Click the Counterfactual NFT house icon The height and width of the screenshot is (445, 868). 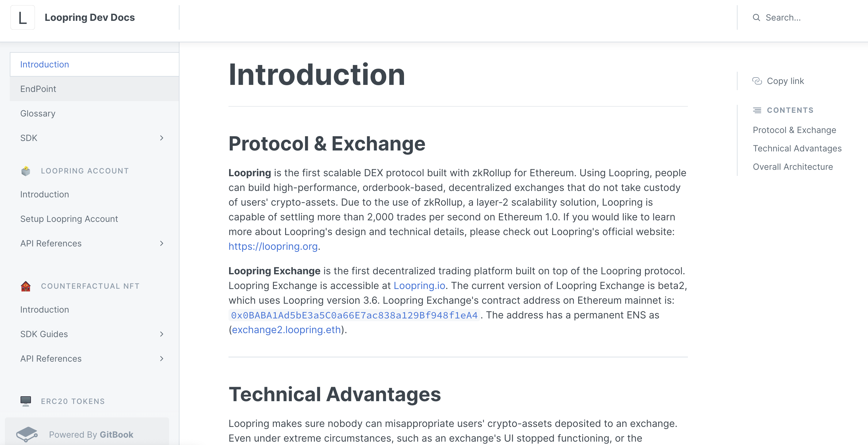click(26, 286)
